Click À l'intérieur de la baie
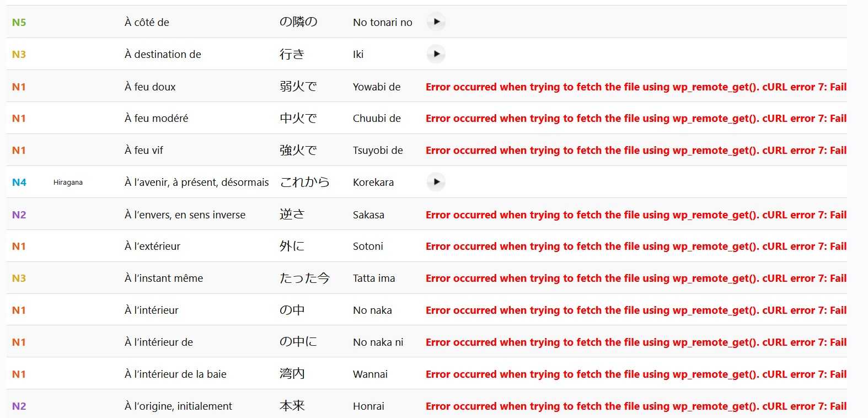The image size is (868, 418). click(x=175, y=374)
